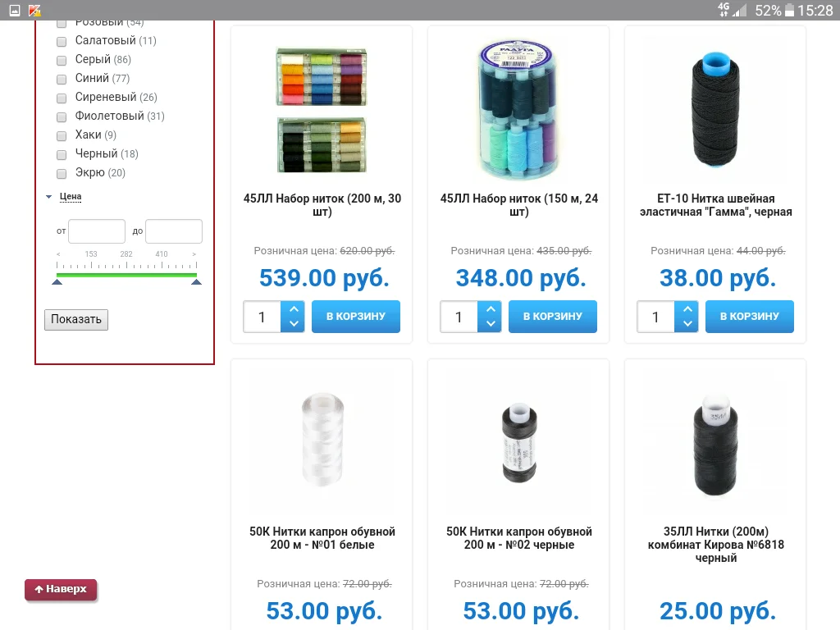Open 50К Нитки капрон №01 белые product
This screenshot has height=630, width=840.
click(322, 538)
